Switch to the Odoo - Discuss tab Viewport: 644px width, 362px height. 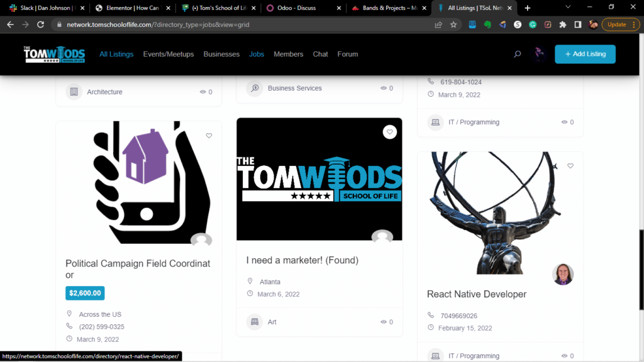304,8
